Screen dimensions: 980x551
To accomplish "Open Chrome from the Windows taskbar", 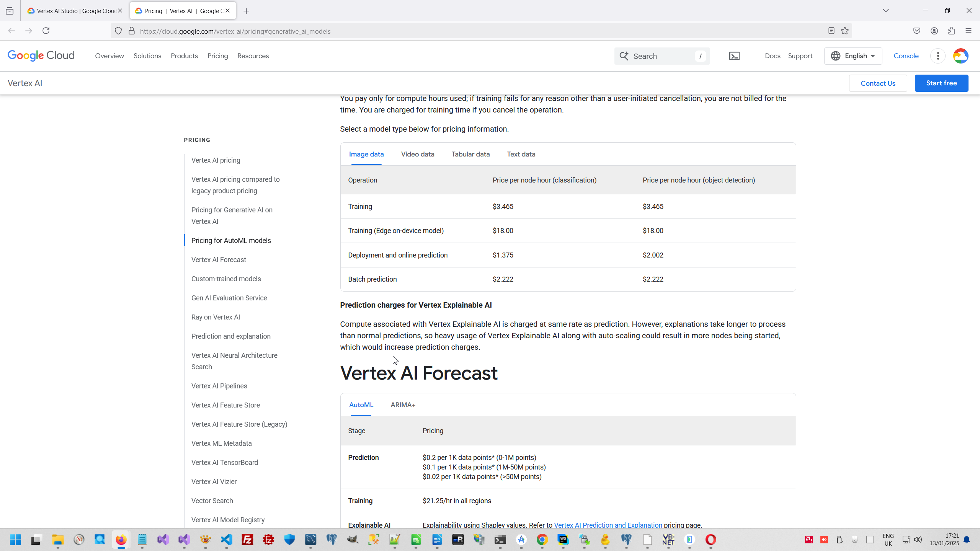I will pos(542,540).
